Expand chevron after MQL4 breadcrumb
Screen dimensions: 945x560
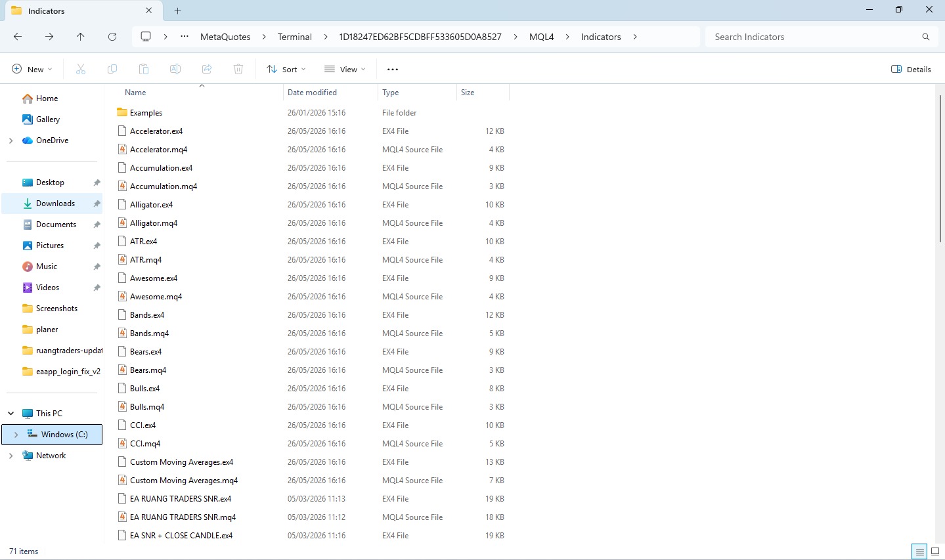click(x=567, y=37)
